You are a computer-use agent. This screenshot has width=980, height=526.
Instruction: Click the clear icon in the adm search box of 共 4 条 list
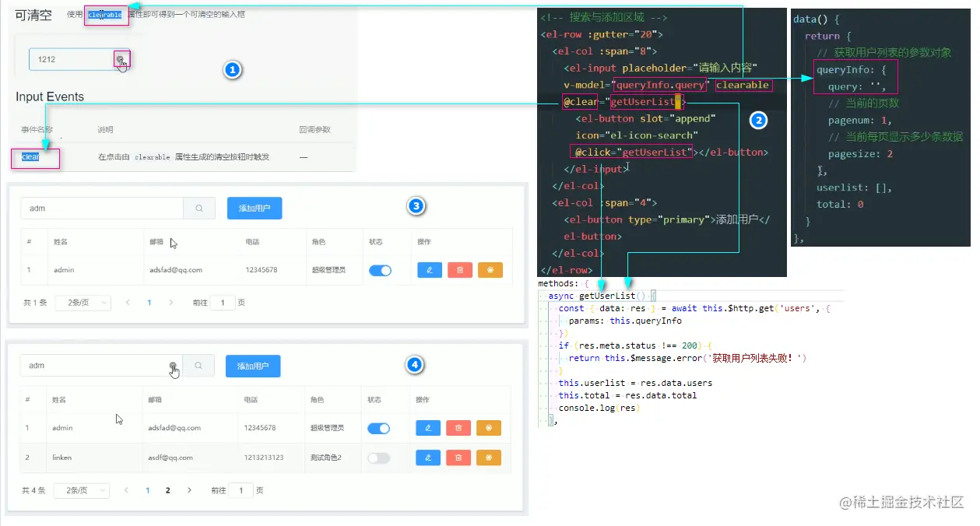(173, 366)
